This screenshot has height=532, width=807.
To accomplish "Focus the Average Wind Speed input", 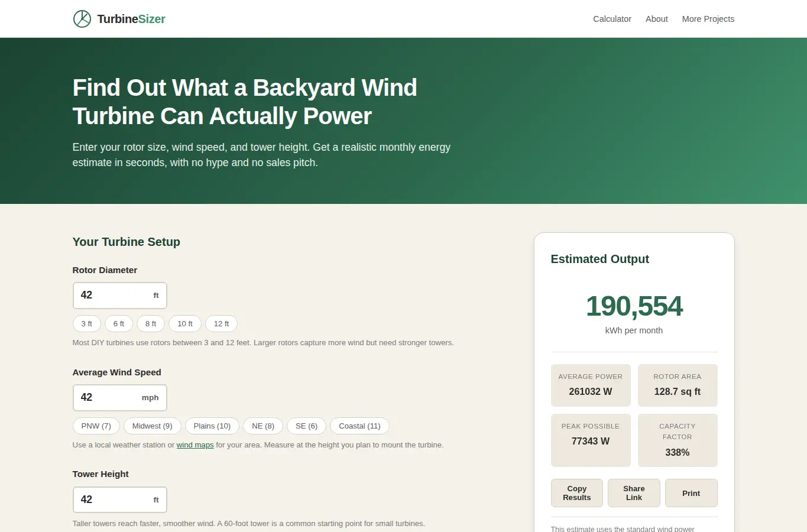I will [120, 398].
